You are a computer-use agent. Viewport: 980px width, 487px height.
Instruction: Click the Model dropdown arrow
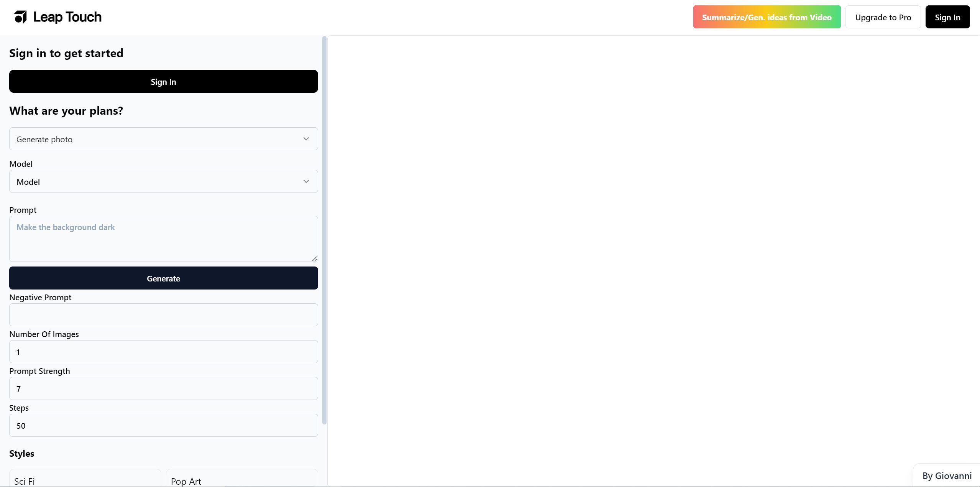(x=306, y=181)
